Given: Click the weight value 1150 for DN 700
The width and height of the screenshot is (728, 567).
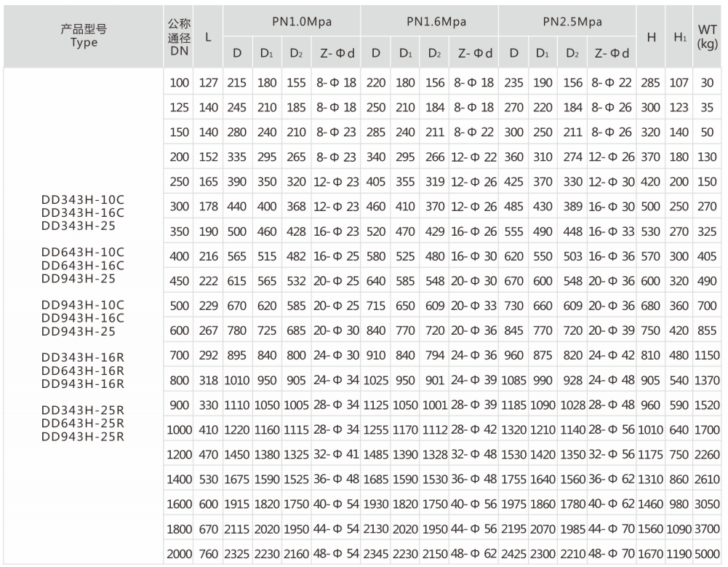Looking at the screenshot, I should pyautogui.click(x=707, y=355).
